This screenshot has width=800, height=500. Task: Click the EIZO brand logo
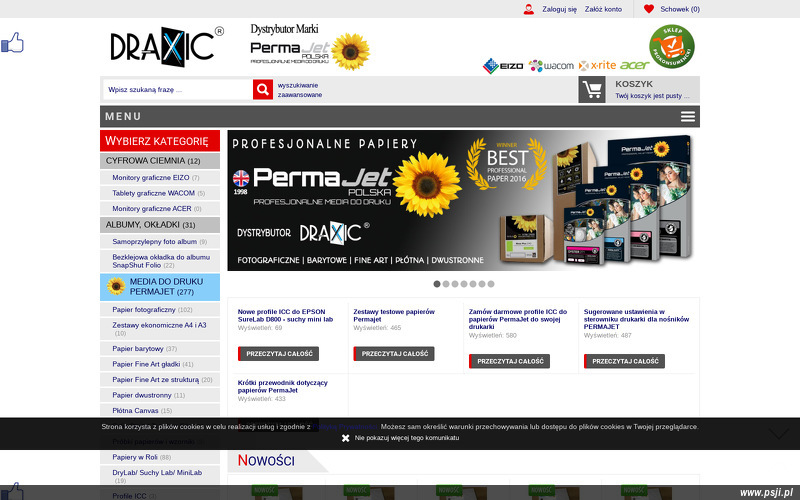coord(503,66)
